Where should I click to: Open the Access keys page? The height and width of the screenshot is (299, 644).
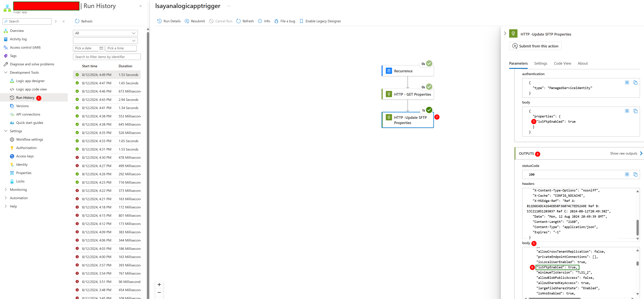point(25,156)
